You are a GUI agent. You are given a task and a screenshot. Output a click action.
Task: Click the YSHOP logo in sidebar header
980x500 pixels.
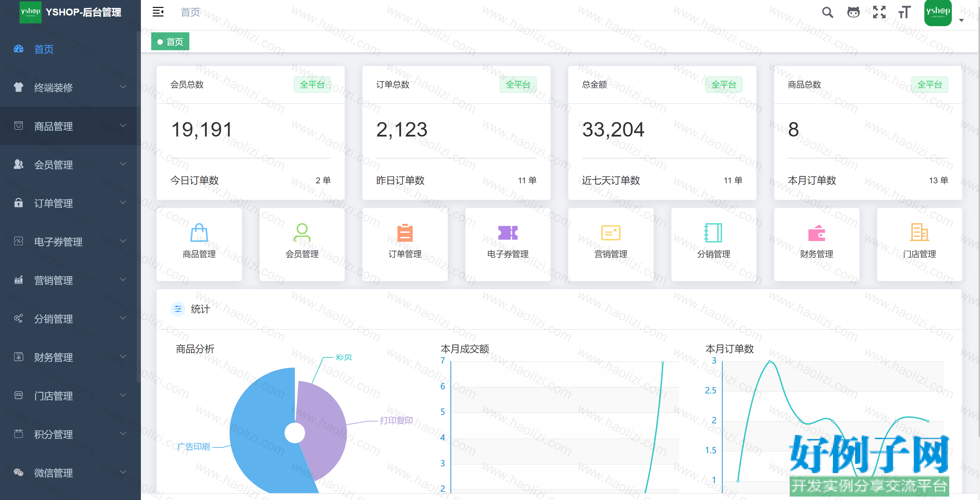[31, 12]
